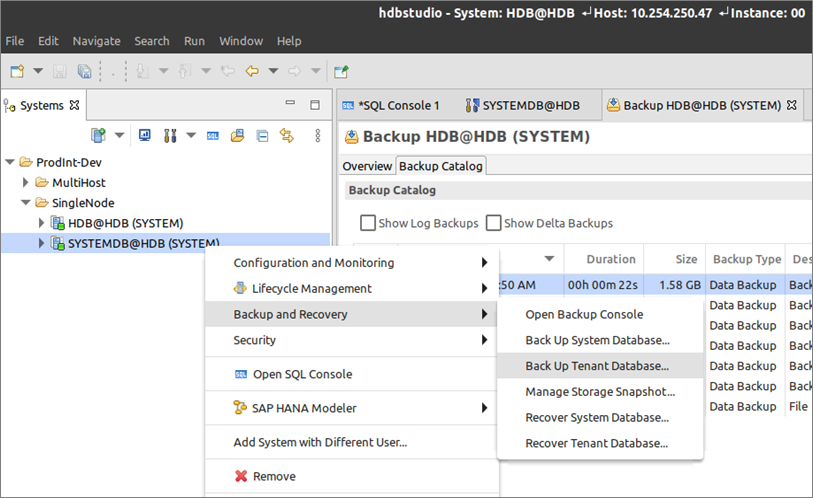Select the MultiHost folder item
813x498 pixels.
(79, 183)
